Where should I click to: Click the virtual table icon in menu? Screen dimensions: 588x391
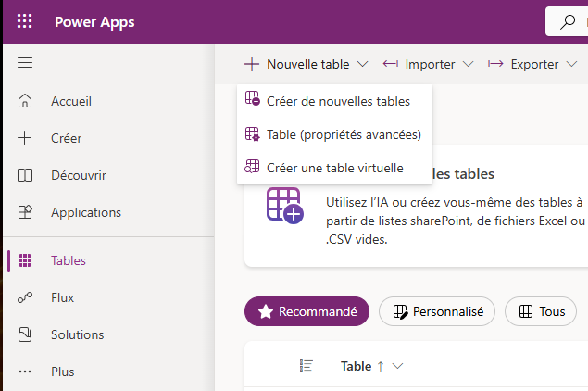coord(252,166)
